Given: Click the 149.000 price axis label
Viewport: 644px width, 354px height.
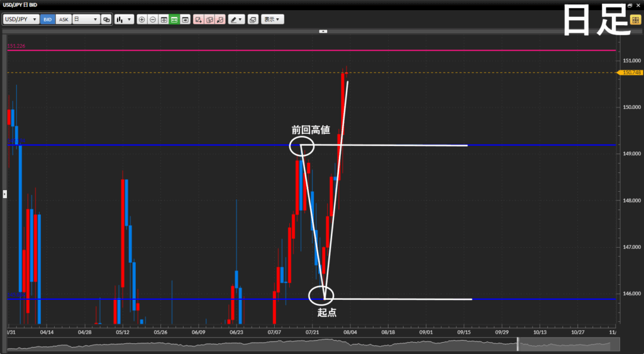Looking at the screenshot, I should click(631, 153).
